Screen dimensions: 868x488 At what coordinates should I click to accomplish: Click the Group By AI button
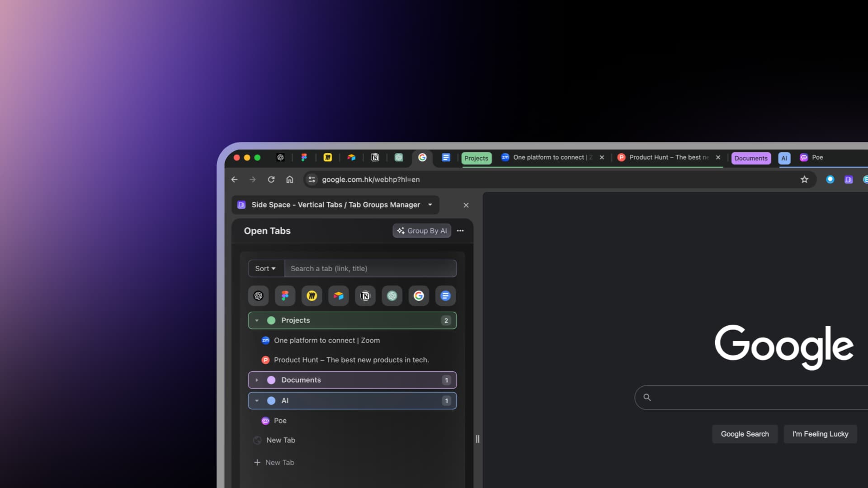422,231
